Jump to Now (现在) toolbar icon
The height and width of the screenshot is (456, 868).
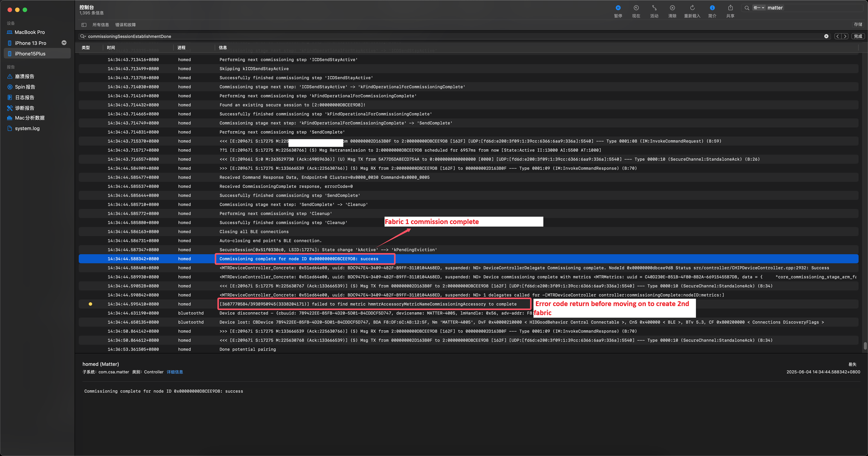point(636,8)
